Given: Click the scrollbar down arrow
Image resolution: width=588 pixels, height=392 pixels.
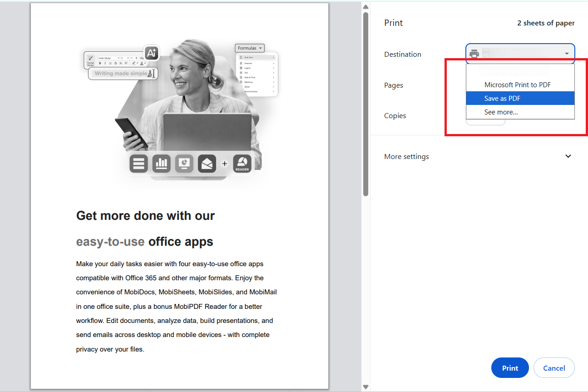Looking at the screenshot, I should coord(365,387).
